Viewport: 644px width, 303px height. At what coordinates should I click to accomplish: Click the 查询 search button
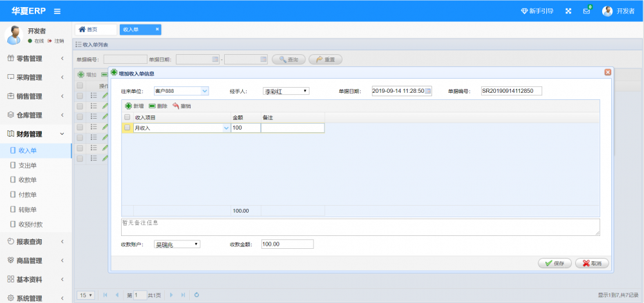[x=289, y=59]
